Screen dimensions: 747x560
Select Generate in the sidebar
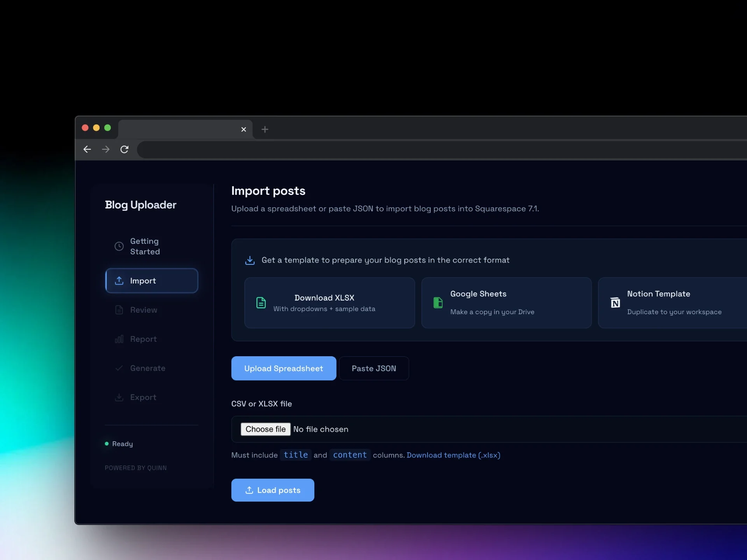coord(147,368)
